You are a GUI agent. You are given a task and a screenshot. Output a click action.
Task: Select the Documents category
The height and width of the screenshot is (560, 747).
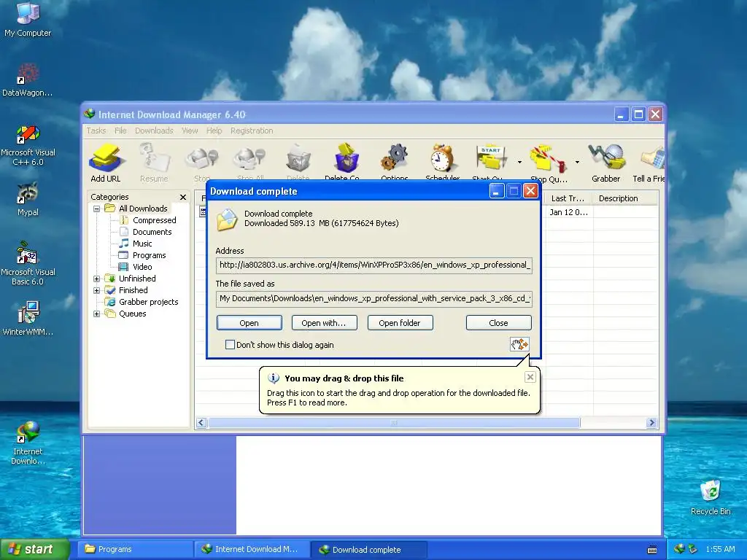(x=152, y=232)
